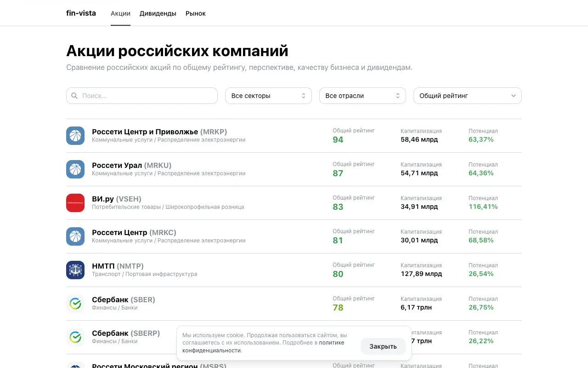The height and width of the screenshot is (368, 588).
Task: Click the НМТП dark blue logo
Action: tap(75, 270)
